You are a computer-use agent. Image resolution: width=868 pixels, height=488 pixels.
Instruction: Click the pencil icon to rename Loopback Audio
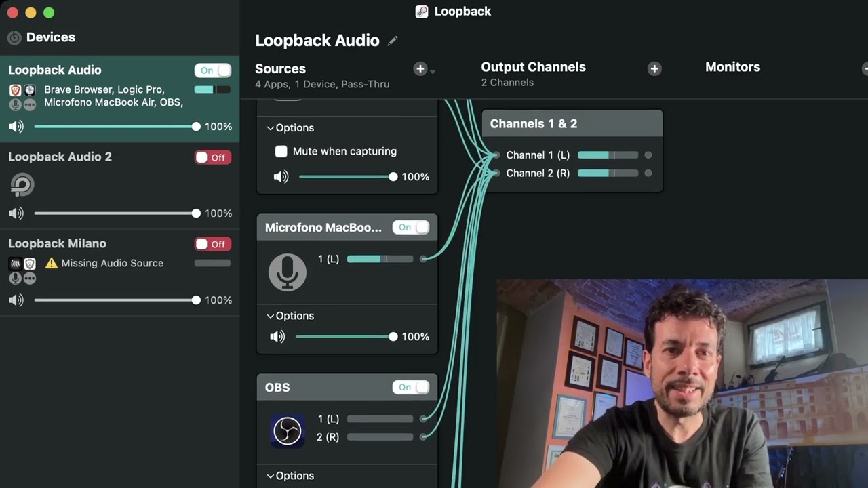[x=393, y=41]
